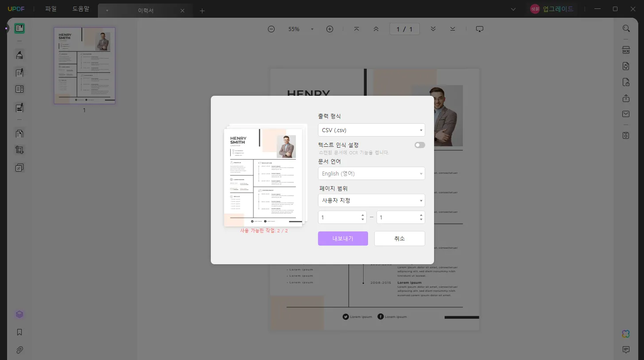Open the search magnifier icon
This screenshot has height=360, width=644.
(626, 28)
